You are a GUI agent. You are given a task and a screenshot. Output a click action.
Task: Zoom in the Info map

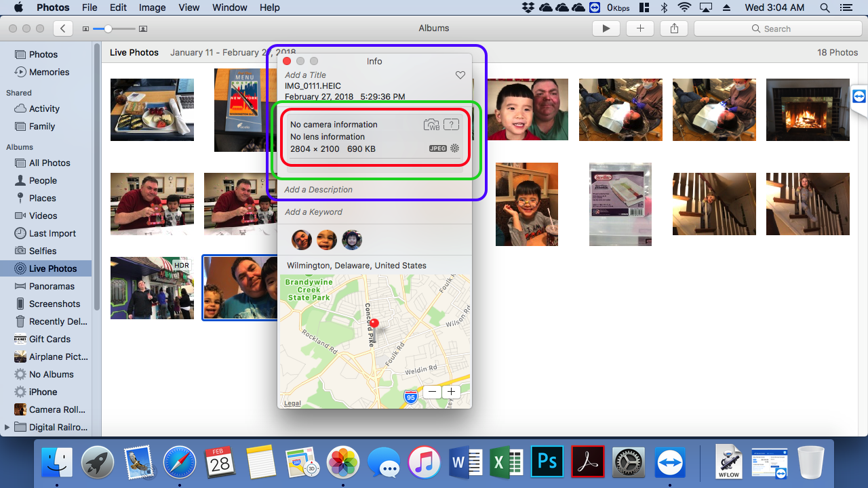(451, 392)
